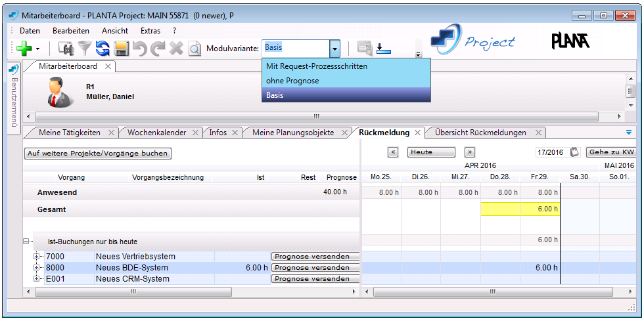Viewport: 644px width, 319px height.
Task: Collapse 'Ist-Buchungen nur bis heute' group
Action: [x=26, y=242]
